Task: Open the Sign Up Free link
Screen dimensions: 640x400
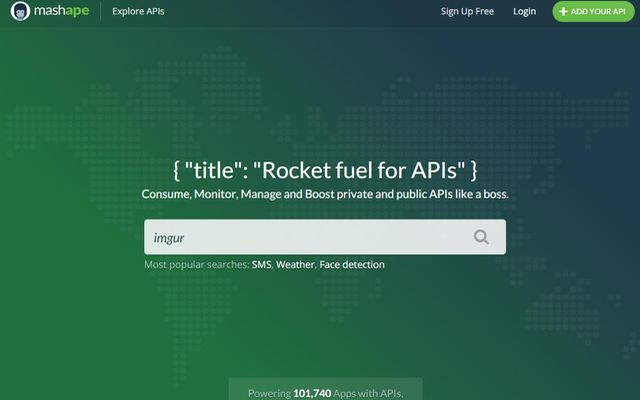Action: coord(467,11)
